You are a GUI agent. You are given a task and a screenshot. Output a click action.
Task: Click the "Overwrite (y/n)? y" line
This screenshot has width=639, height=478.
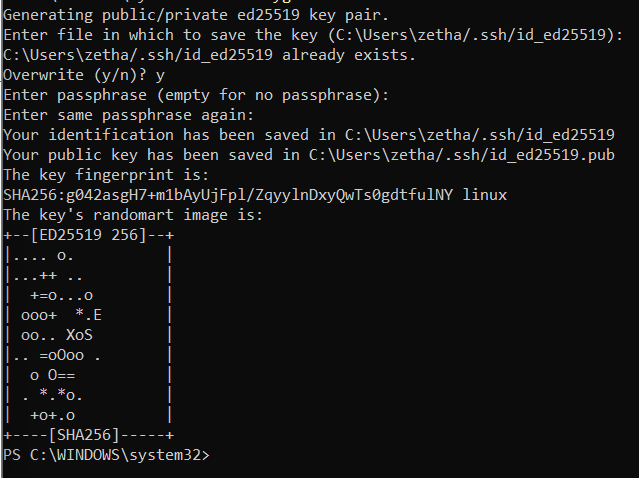tap(85, 75)
